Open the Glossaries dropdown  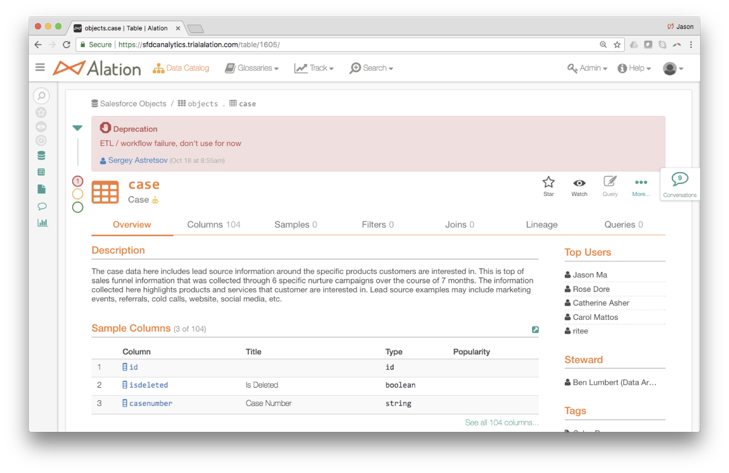pos(252,68)
